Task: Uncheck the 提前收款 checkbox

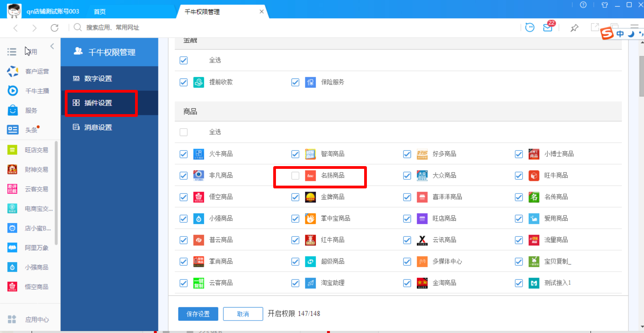Action: click(x=183, y=82)
